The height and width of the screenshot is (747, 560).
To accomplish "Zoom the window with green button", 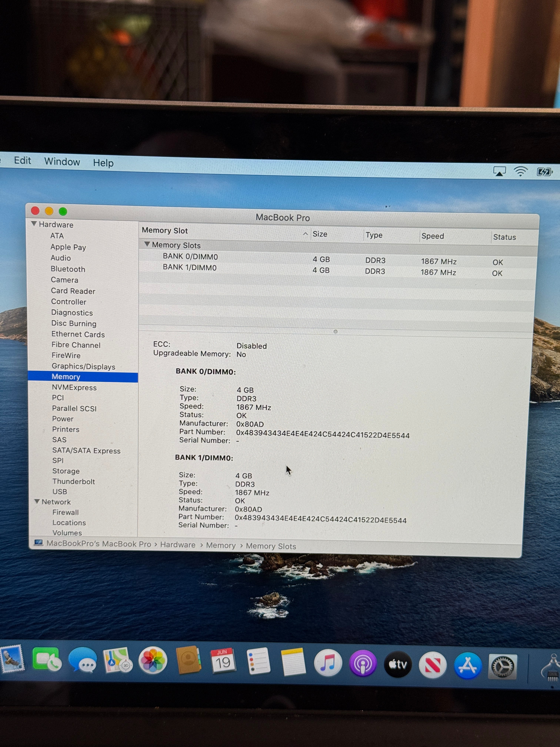I will pos(63,211).
